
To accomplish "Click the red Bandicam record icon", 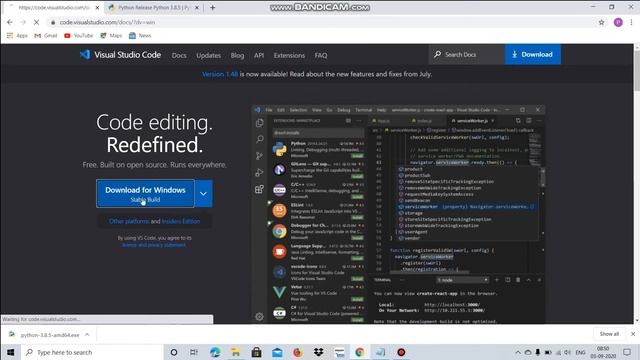I will tap(401, 352).
